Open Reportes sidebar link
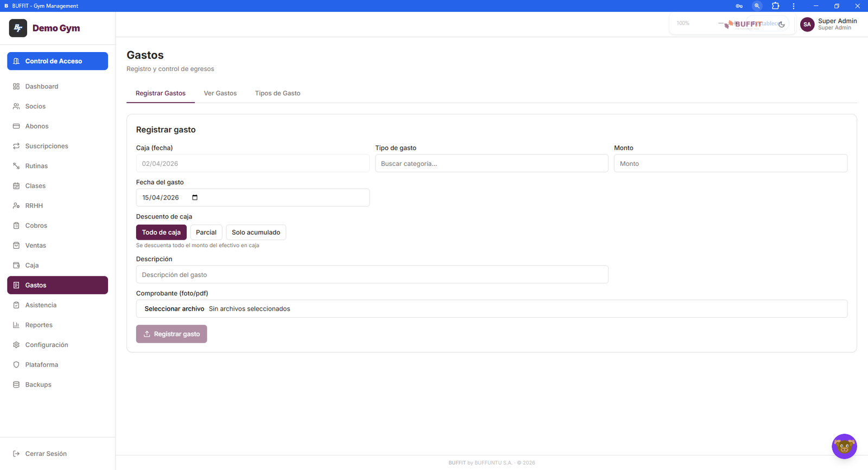The image size is (868, 470). click(x=58, y=325)
